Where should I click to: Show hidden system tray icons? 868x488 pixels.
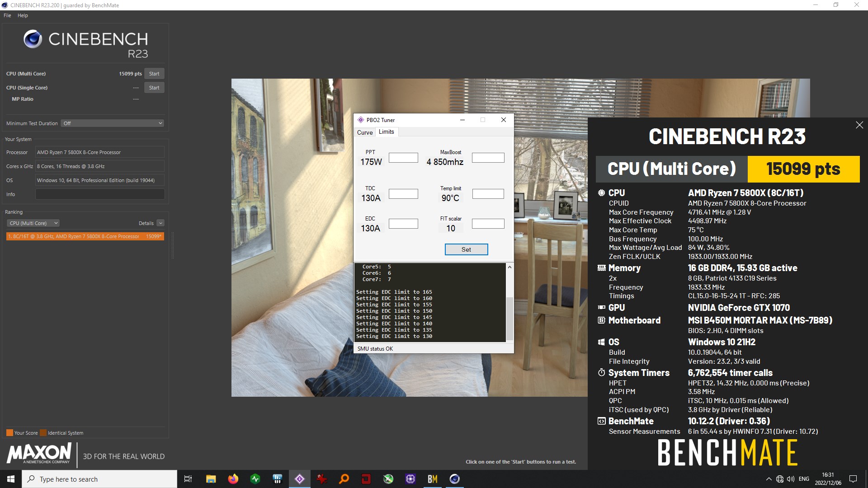click(x=769, y=479)
